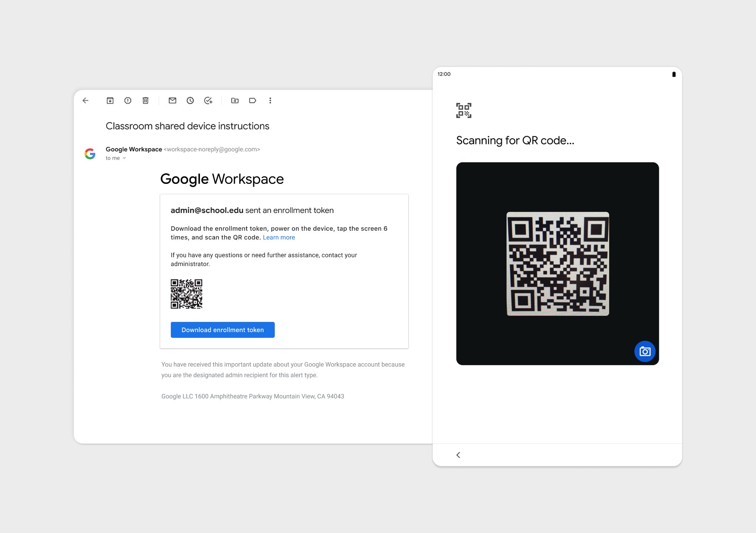Click the QR scanner icon above heading
This screenshot has height=533, width=756.
[x=464, y=110]
